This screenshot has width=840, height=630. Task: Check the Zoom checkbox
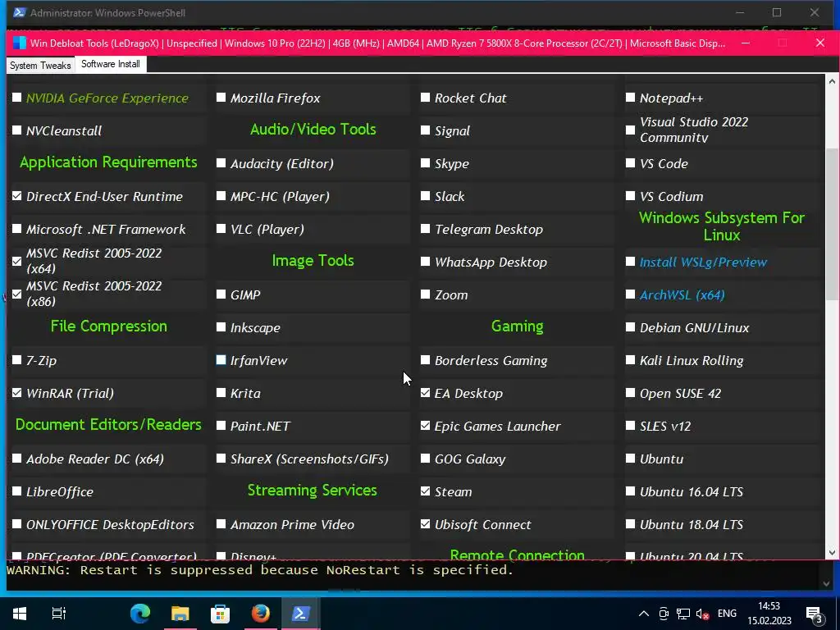tap(426, 294)
